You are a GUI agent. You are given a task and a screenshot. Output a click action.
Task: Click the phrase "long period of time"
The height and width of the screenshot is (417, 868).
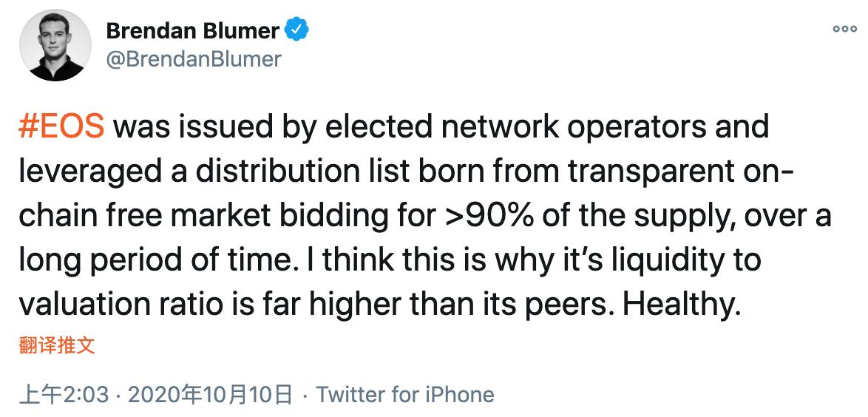[x=152, y=260]
